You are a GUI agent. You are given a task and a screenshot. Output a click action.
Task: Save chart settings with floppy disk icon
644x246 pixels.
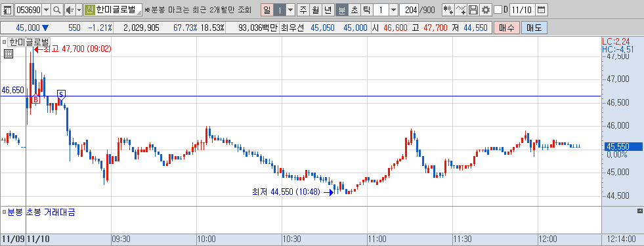(473, 9)
